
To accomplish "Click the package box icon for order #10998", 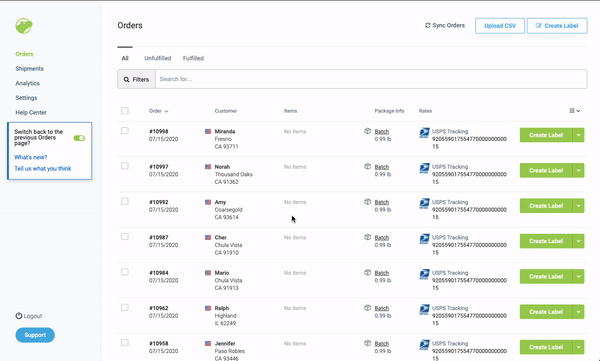I will pos(367,131).
